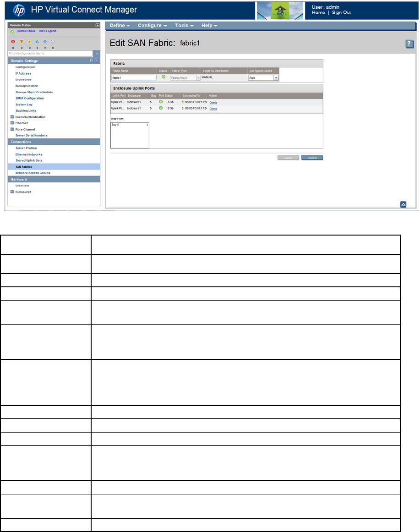Open Storage Mgmt Credentials

point(34,92)
